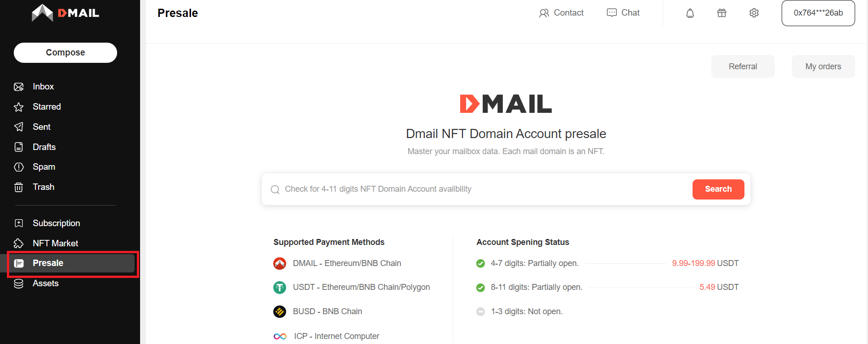This screenshot has width=868, height=344.
Task: Open My orders
Action: click(823, 66)
